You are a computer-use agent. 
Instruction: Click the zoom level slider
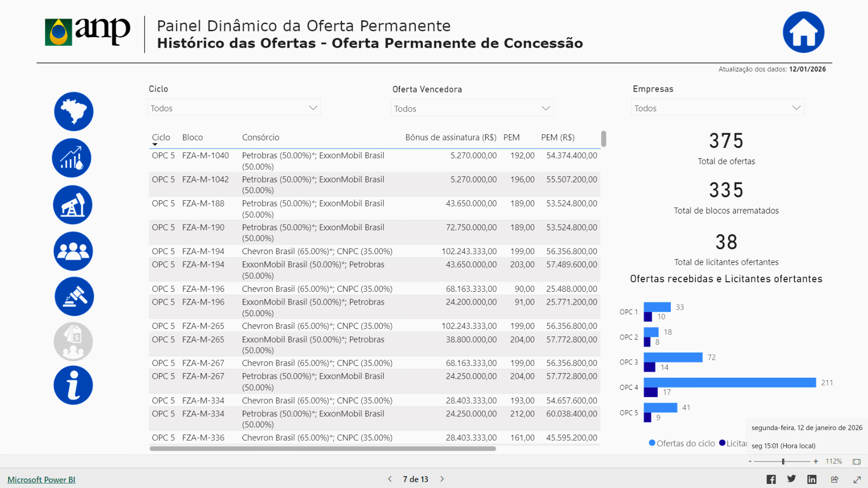point(783,462)
